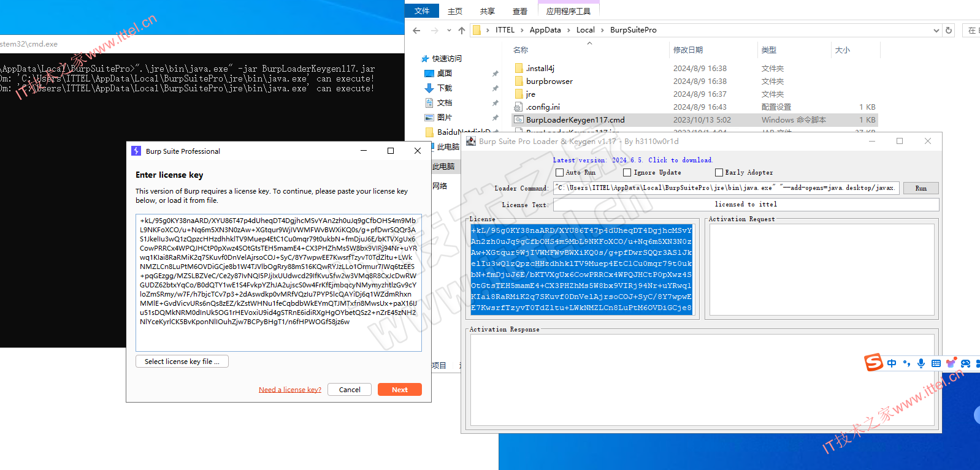
Task: Open Sogou skin shop shirt icon
Action: coord(951,363)
